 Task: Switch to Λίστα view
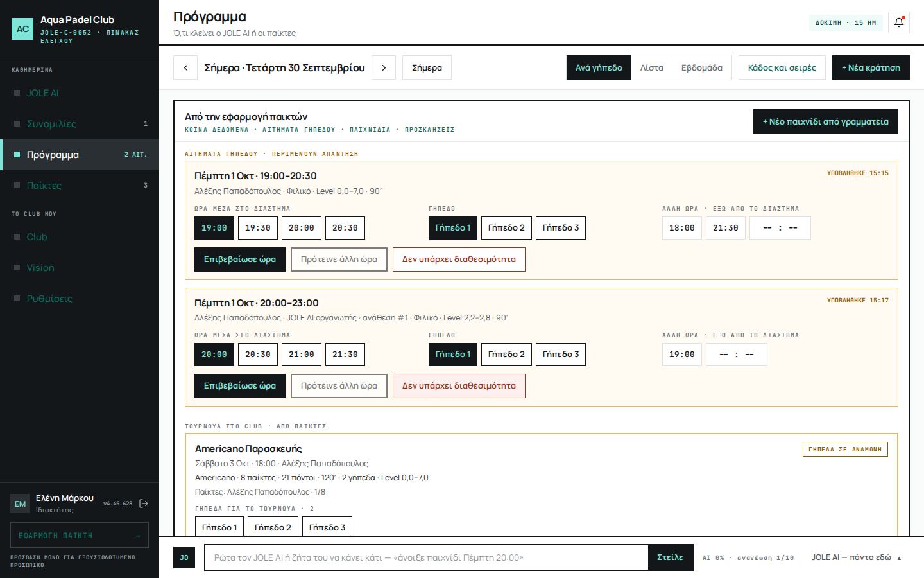651,67
